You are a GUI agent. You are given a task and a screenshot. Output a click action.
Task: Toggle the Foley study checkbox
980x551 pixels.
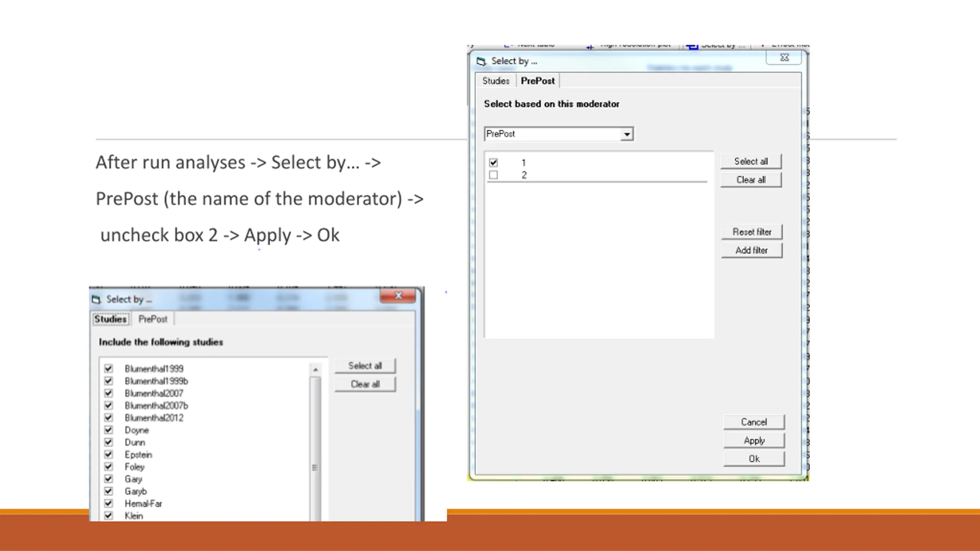[109, 466]
